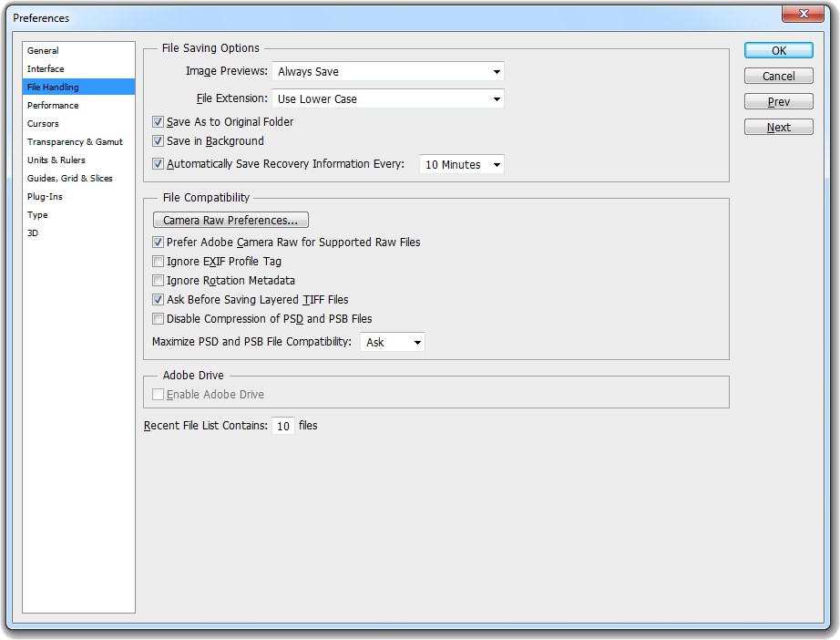The height and width of the screenshot is (640, 840).
Task: Click the Camera Raw Preferences button
Action: (x=230, y=221)
